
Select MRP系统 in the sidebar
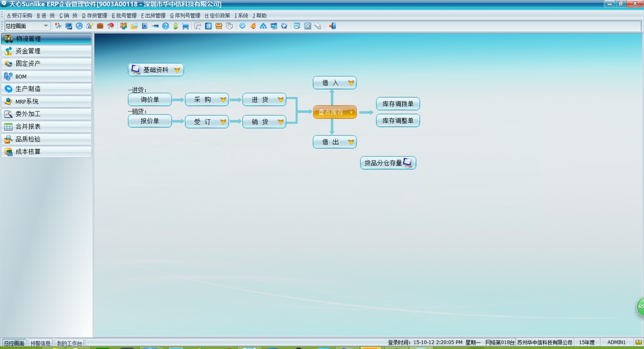(x=46, y=101)
